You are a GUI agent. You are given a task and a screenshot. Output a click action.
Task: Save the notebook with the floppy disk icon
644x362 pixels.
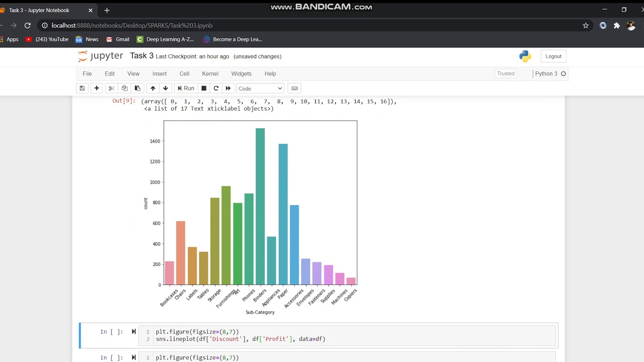82,88
